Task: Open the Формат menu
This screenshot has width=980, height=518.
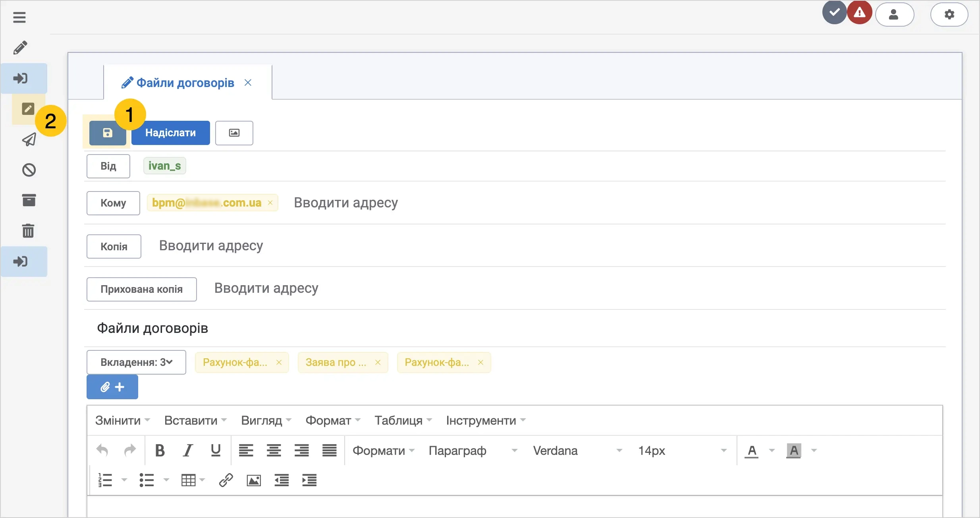Action: point(333,420)
